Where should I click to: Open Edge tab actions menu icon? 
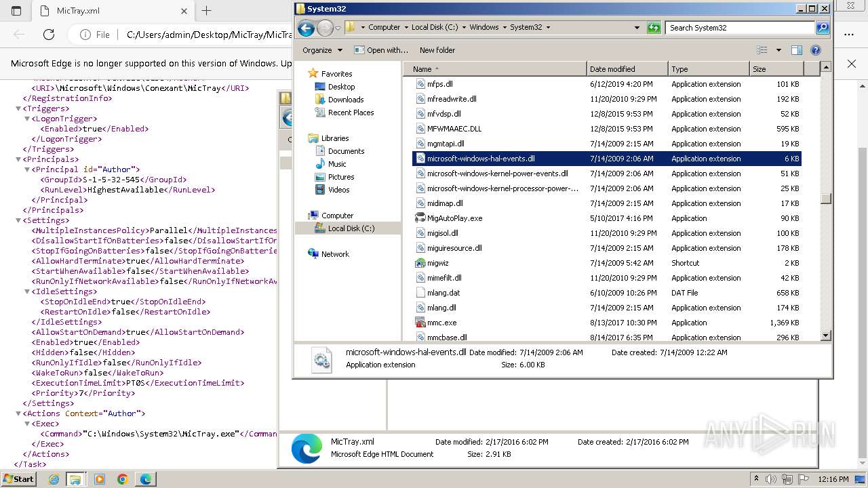coord(16,11)
